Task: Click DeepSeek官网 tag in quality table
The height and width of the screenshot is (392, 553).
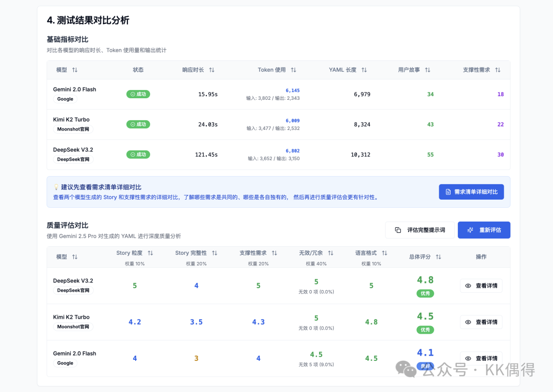Action: point(73,291)
